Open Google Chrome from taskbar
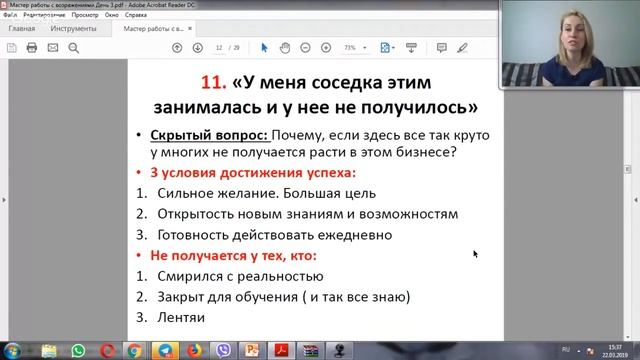 (134, 351)
